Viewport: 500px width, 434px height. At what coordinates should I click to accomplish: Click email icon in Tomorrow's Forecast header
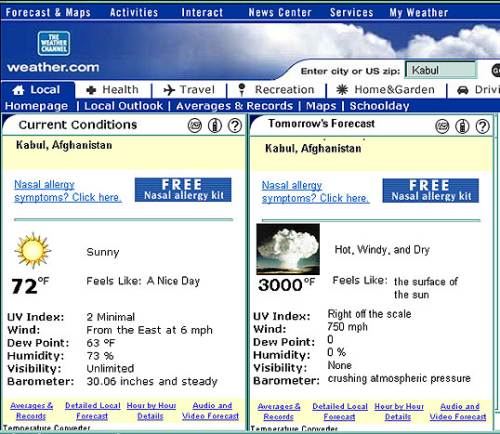pos(442,126)
